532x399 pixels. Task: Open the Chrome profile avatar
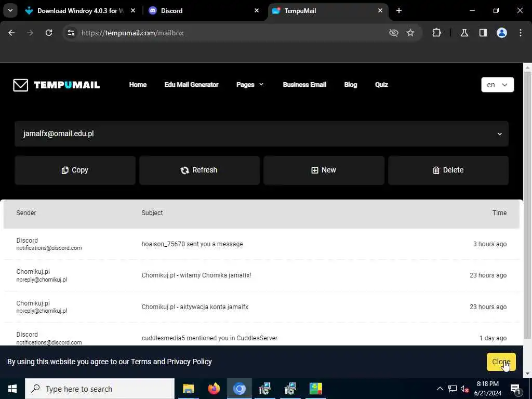pos(502,33)
